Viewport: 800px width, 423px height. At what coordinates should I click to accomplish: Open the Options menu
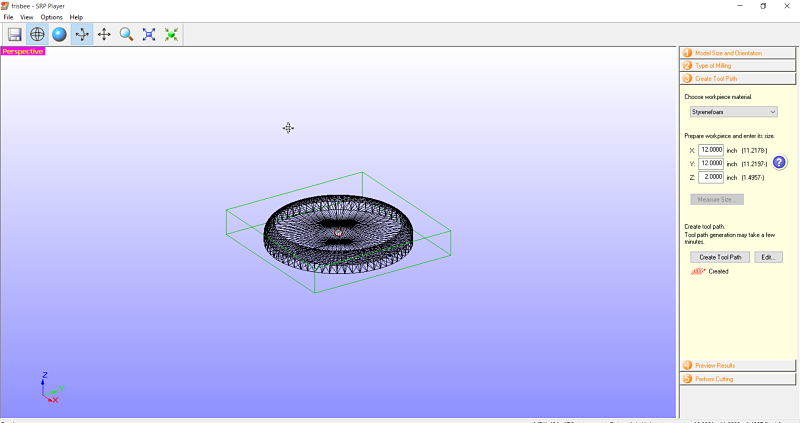52,17
